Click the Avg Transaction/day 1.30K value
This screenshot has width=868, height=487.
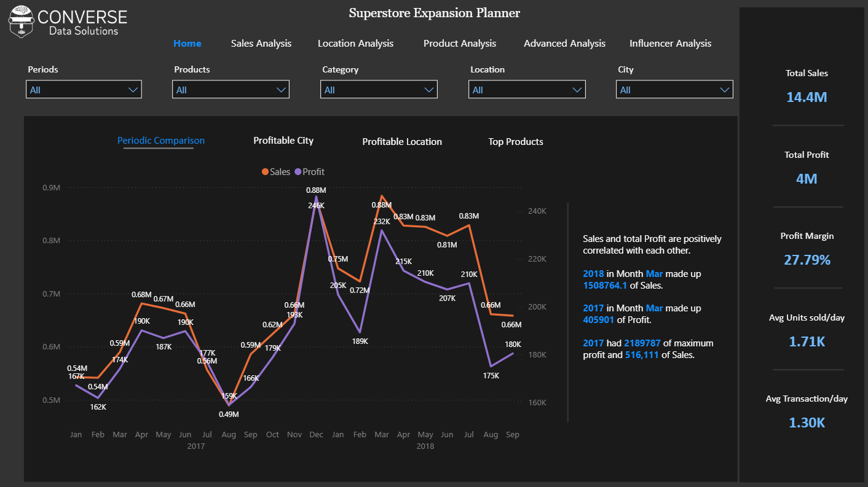(807, 423)
